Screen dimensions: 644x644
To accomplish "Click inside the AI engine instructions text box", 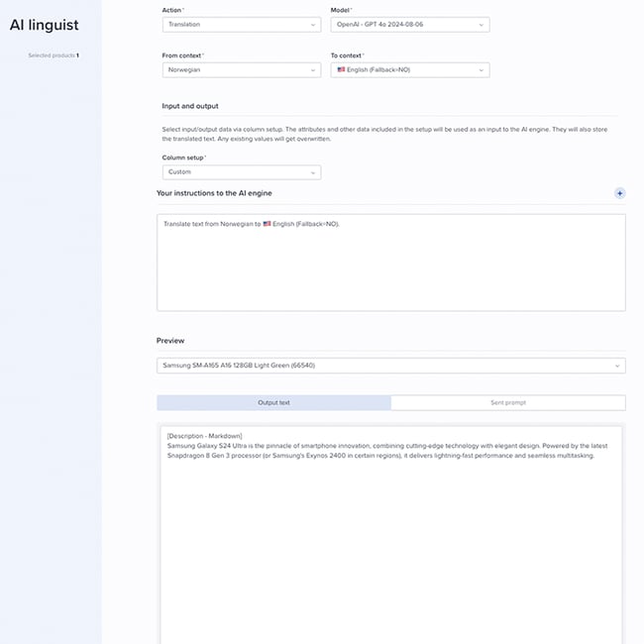I will click(x=391, y=263).
